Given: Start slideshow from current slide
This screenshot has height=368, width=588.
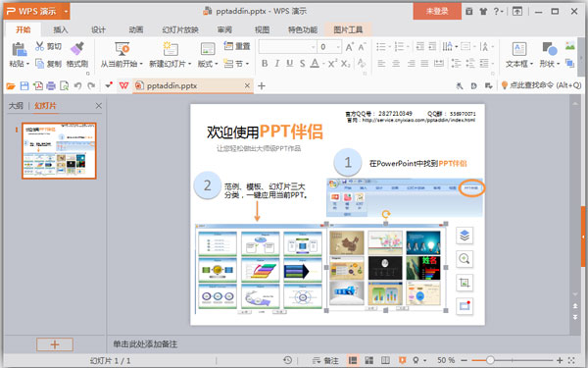Looking at the screenshot, I should [x=122, y=49].
